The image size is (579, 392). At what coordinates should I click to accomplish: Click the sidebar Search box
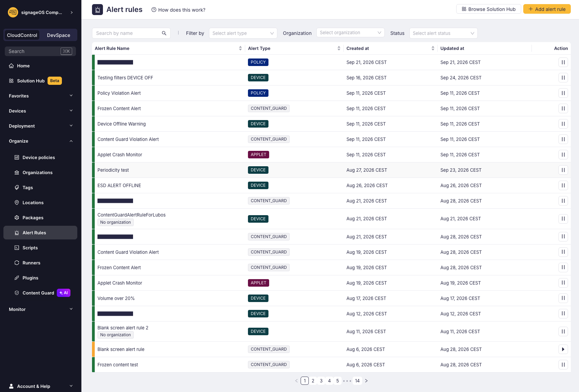[x=40, y=51]
